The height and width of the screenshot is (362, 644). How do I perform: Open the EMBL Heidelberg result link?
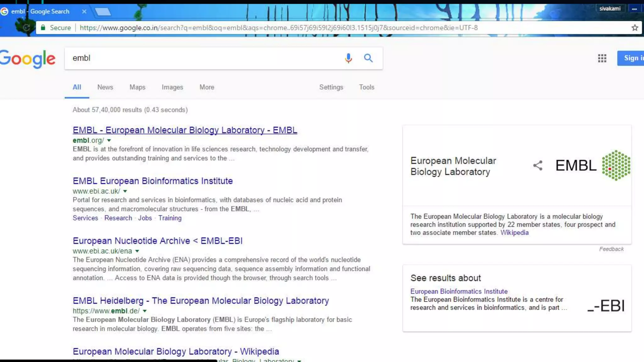click(201, 301)
